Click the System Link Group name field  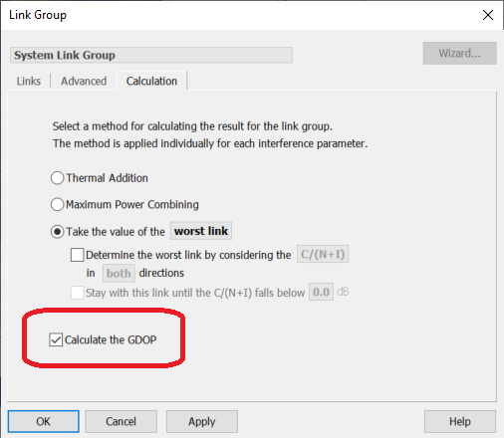point(151,55)
